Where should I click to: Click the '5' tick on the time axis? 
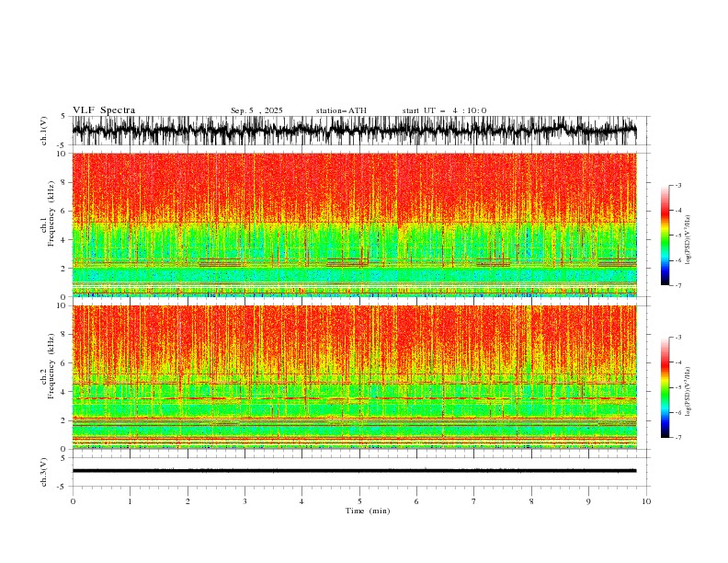click(x=359, y=501)
